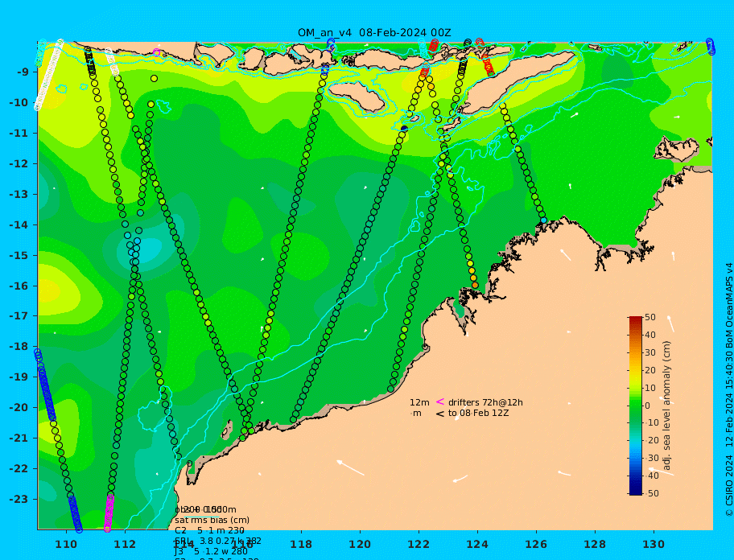Click the 'adj. sea level anomaly (cm)' colorbar label

667,406
